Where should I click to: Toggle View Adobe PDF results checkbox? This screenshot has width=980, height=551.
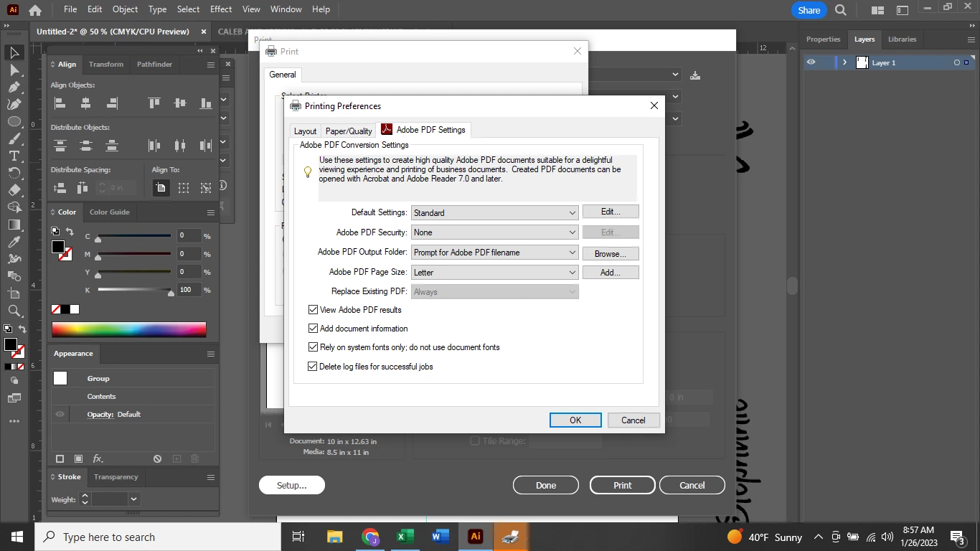[313, 310]
